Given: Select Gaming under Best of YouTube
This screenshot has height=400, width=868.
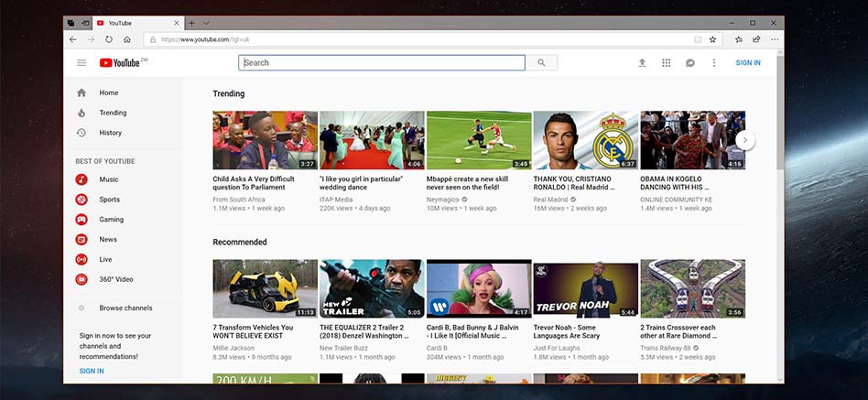Looking at the screenshot, I should click(123, 220).
